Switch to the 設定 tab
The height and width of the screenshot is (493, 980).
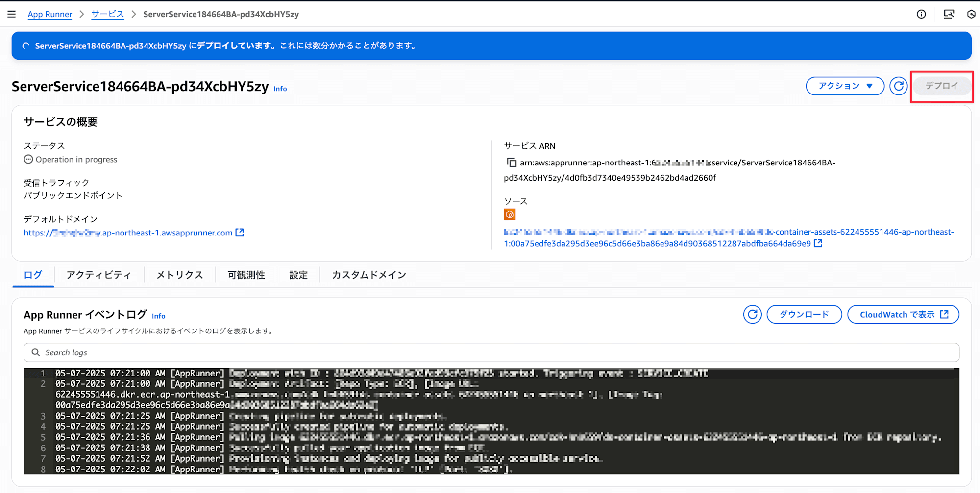pos(298,275)
